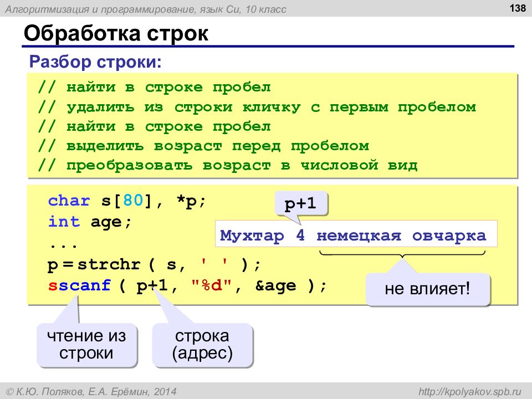Click the 'не влияет!' callout
The image size is (532, 399).
[427, 289]
